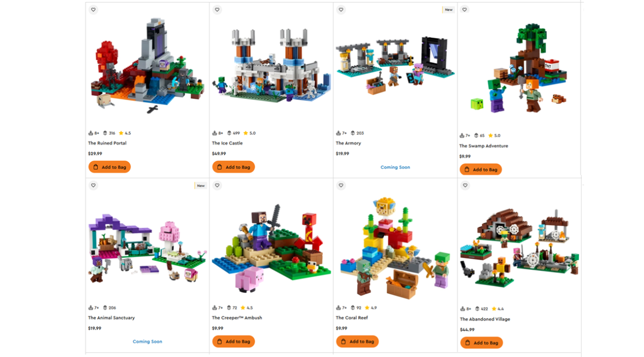
Task: Add The Abandoned Village to bag
Action: [481, 342]
